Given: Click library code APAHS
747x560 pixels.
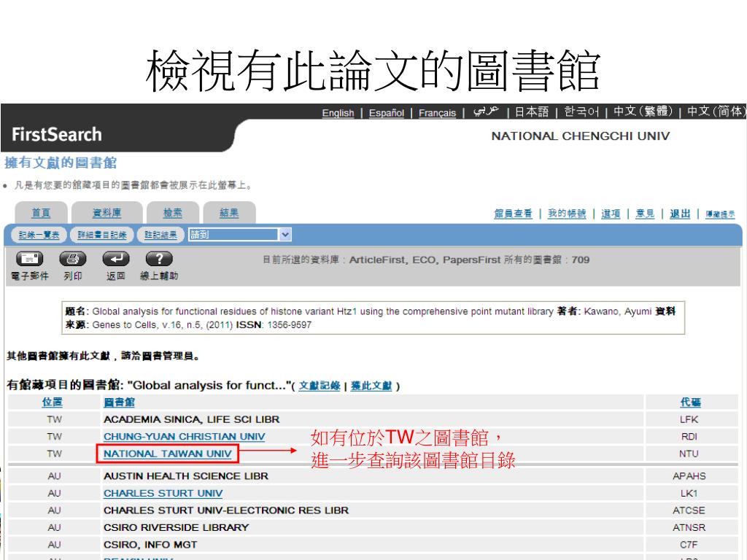Looking at the screenshot, I should click(x=689, y=476).
